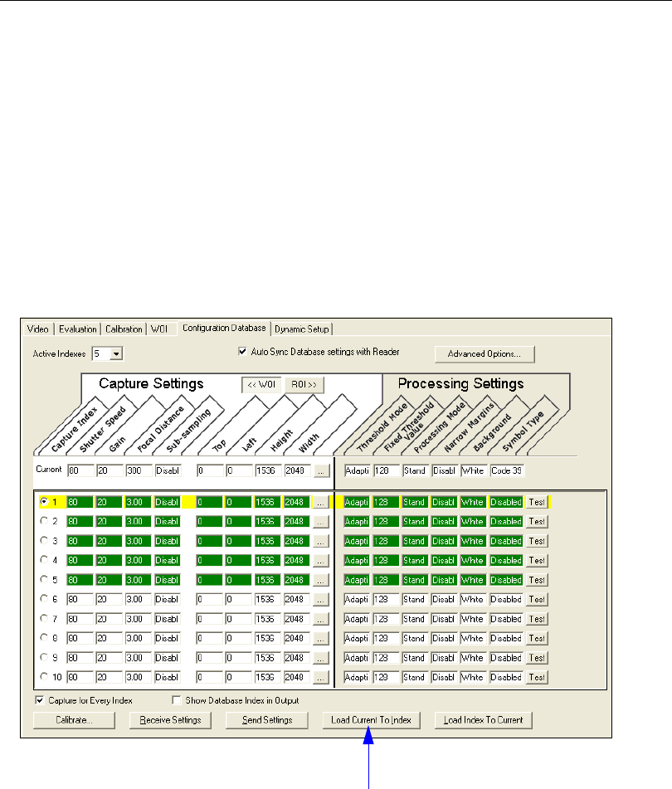
Task: Click row 2 Threshold Mode Adapti field
Action: [357, 522]
